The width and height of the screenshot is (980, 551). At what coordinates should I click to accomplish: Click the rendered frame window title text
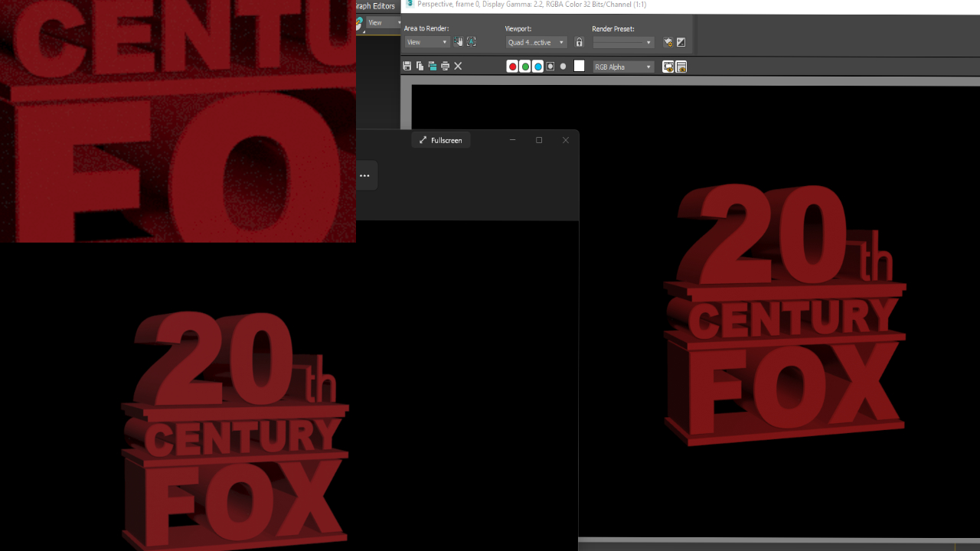(x=532, y=5)
